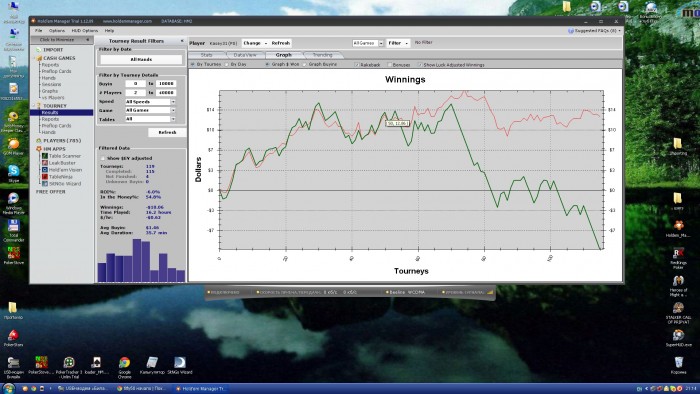Open Windows Media Player desktop icon
This screenshot has width=700, height=394.
pos(13,198)
